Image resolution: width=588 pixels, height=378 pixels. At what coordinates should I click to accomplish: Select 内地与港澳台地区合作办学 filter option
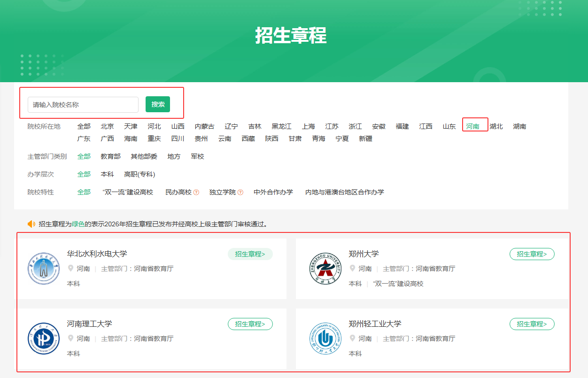tap(345, 192)
